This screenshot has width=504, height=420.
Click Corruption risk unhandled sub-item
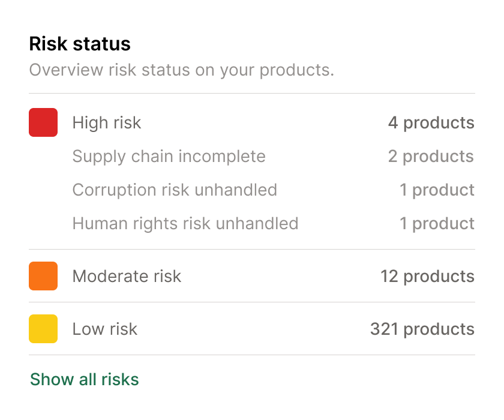tap(175, 190)
